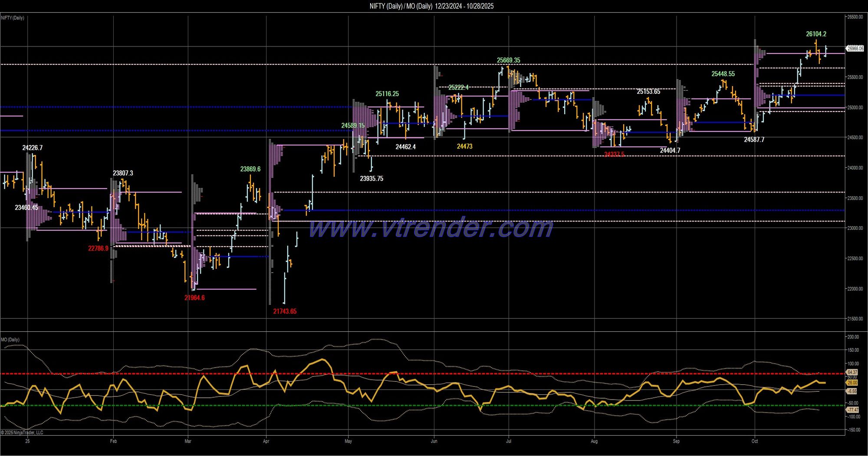Screen dimensions: 868x456
Task: Click the -77.47 marker on MO axis
Action: click(x=852, y=410)
